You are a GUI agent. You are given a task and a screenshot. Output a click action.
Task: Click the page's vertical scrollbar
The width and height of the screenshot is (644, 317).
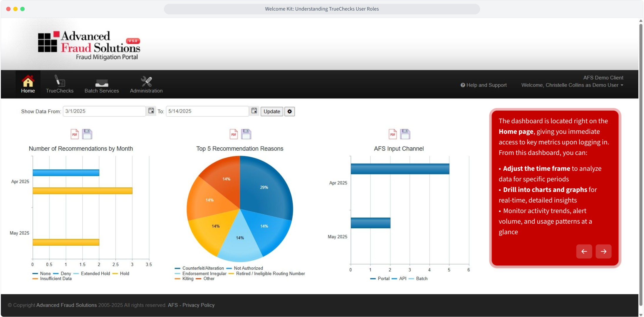pyautogui.click(x=641, y=164)
